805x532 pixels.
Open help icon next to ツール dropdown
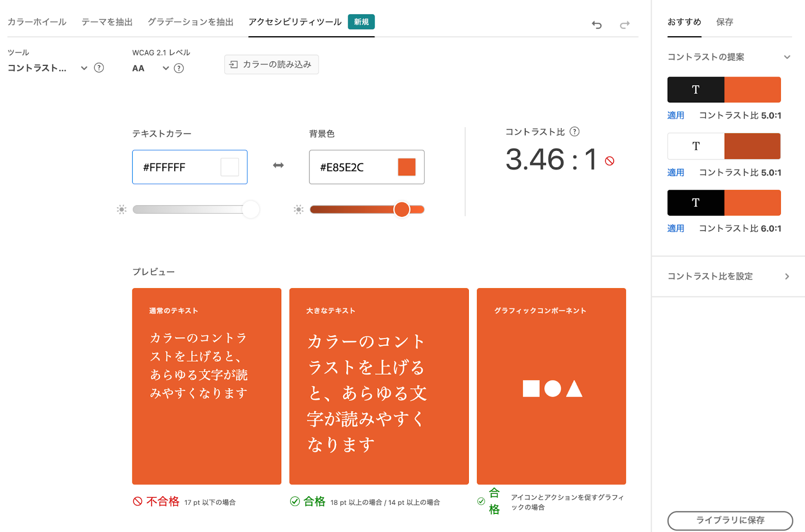pos(99,68)
